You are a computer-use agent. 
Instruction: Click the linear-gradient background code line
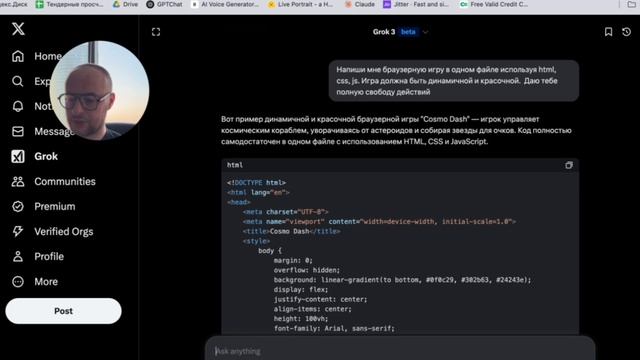(402, 280)
